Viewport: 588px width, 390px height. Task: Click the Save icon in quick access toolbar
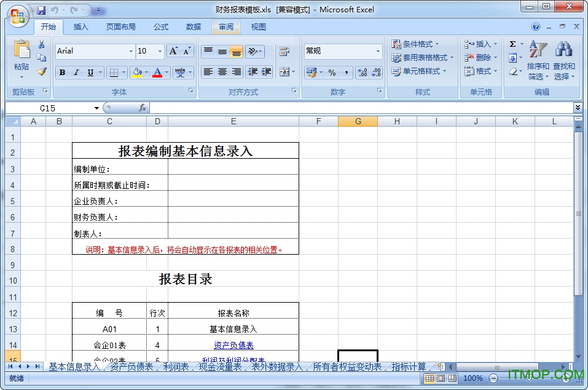point(41,10)
